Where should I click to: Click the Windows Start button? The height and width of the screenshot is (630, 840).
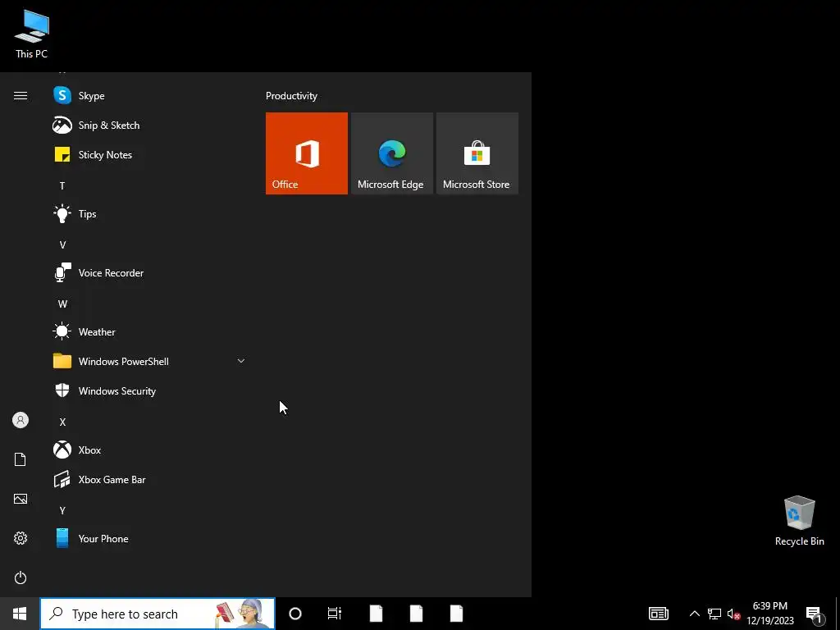[x=20, y=614]
